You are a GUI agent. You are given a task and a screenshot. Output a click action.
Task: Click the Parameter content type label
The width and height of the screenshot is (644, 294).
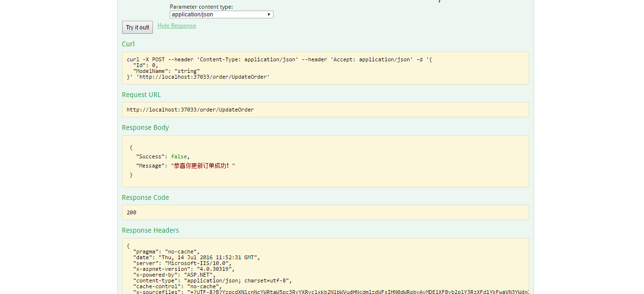tap(201, 7)
